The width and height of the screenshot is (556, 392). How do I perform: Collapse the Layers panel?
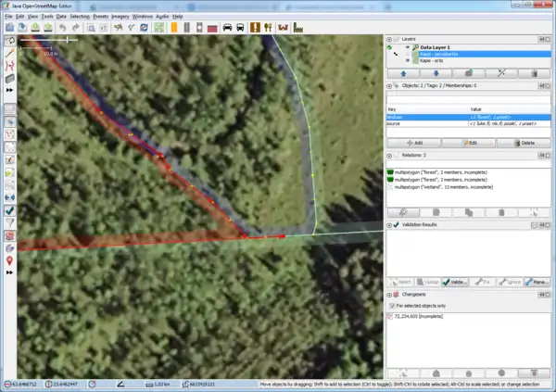coord(389,39)
